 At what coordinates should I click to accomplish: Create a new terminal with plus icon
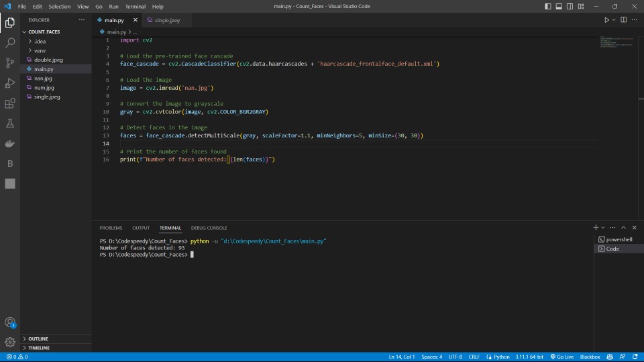point(596,227)
